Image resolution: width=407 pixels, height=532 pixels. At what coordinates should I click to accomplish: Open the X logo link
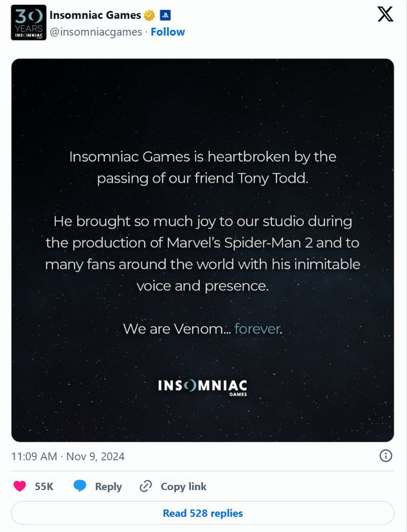point(386,15)
